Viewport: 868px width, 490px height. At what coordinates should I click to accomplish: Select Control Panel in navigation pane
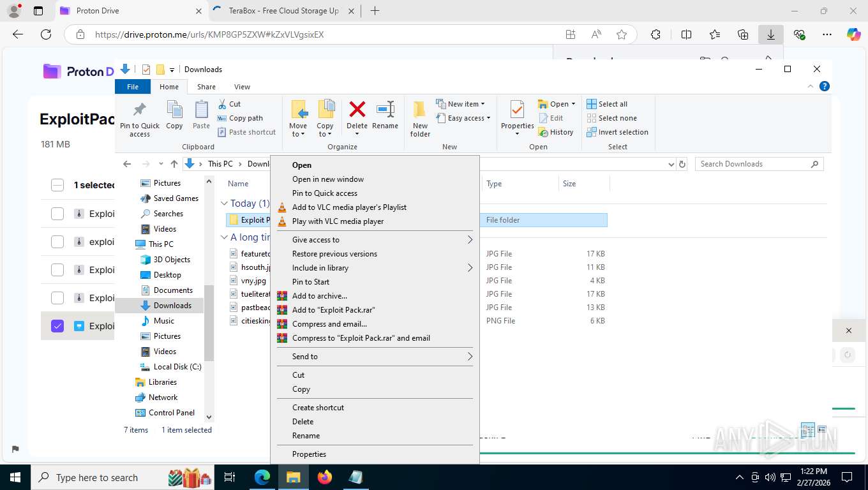pyautogui.click(x=165, y=413)
